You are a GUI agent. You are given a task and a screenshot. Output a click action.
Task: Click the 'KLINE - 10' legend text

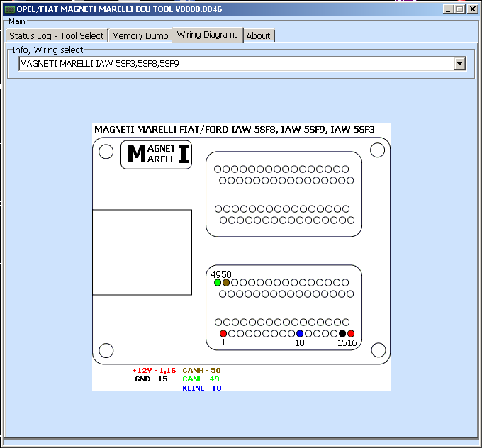(202, 388)
